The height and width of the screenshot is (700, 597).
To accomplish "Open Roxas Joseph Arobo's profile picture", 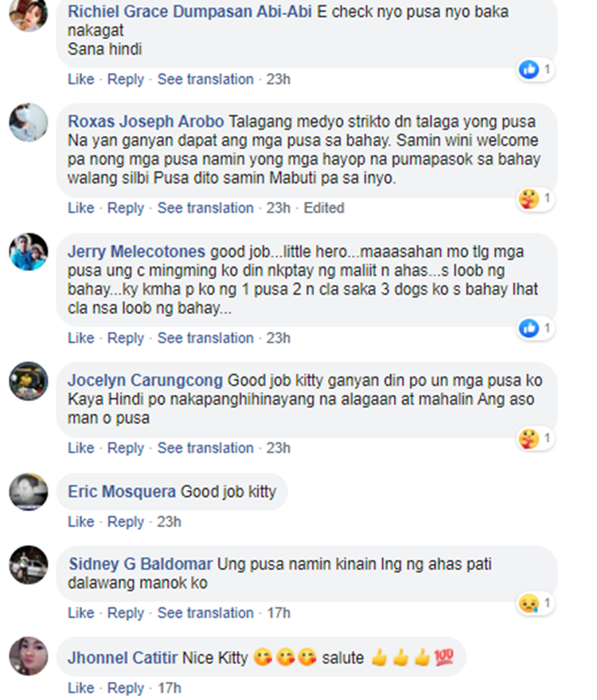I will [x=29, y=122].
